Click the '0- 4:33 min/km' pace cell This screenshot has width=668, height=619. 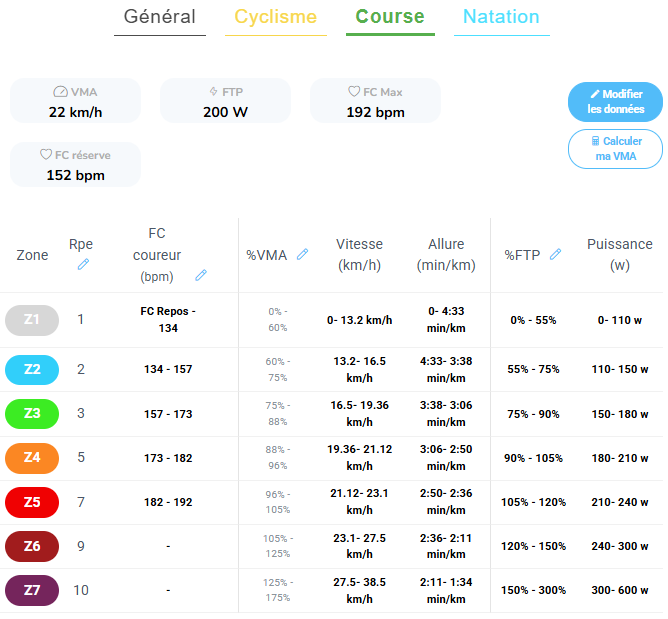(x=446, y=320)
